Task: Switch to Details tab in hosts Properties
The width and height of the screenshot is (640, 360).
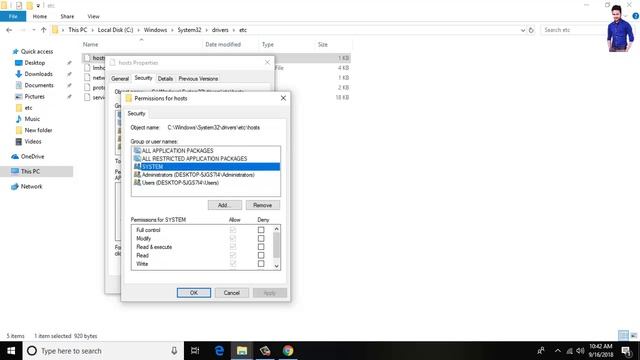Action: 165,78
